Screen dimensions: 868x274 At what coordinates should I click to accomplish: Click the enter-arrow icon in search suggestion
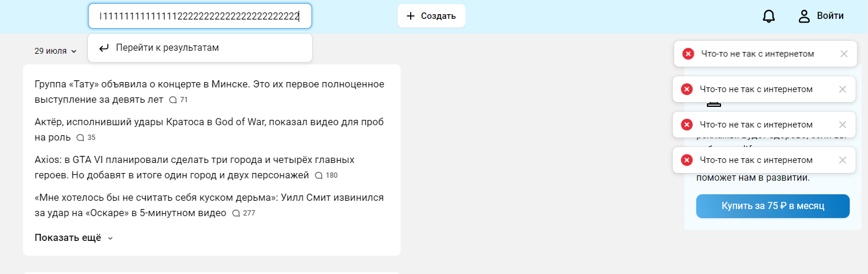coord(104,48)
